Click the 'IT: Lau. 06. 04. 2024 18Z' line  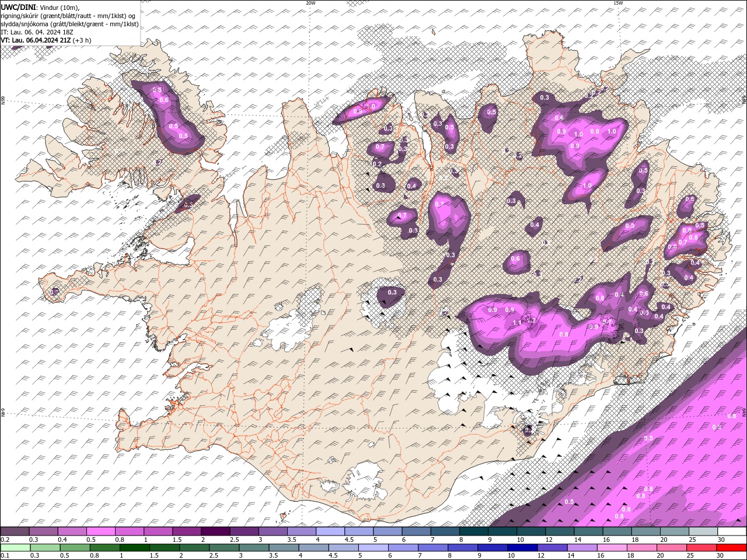pyautogui.click(x=37, y=32)
